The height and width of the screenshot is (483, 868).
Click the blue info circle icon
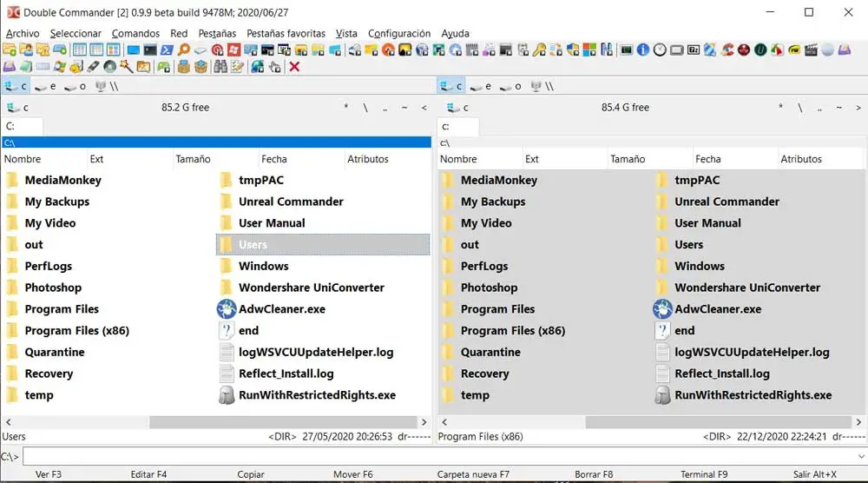click(642, 50)
